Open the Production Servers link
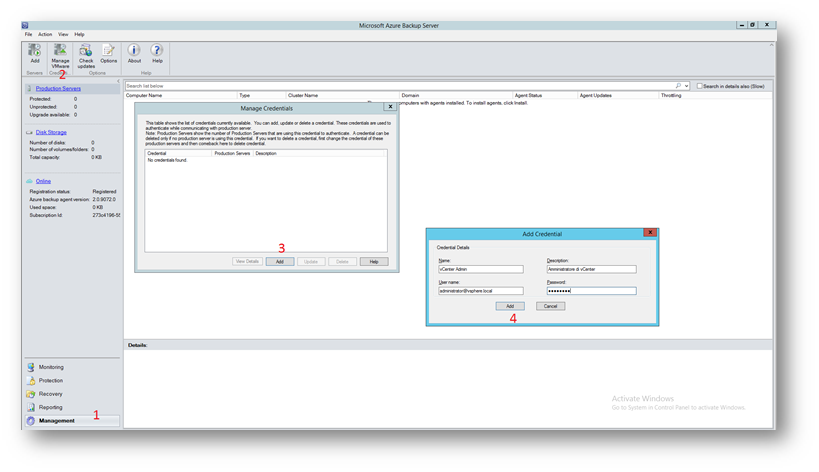 (58, 89)
